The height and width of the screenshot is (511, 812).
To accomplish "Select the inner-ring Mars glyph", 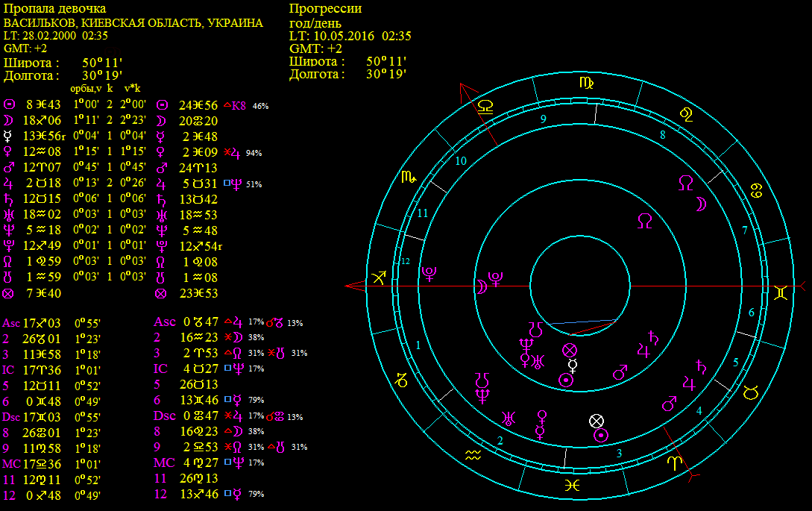I will 620,372.
